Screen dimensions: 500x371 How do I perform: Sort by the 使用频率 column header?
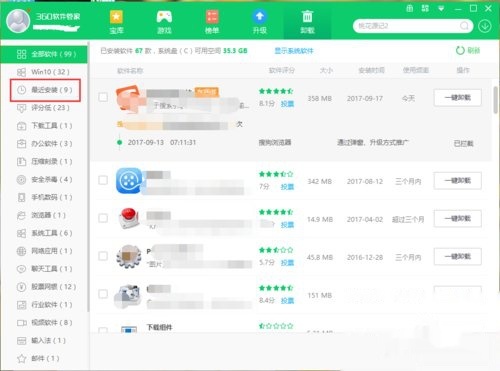pos(416,70)
